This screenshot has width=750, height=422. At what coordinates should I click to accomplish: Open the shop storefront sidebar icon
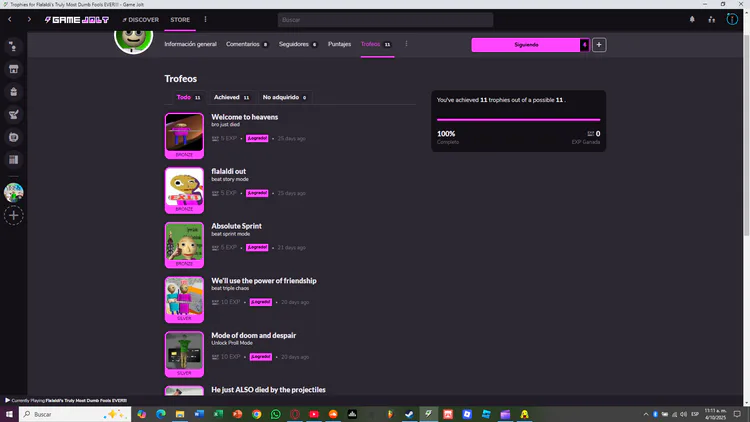pos(13,69)
